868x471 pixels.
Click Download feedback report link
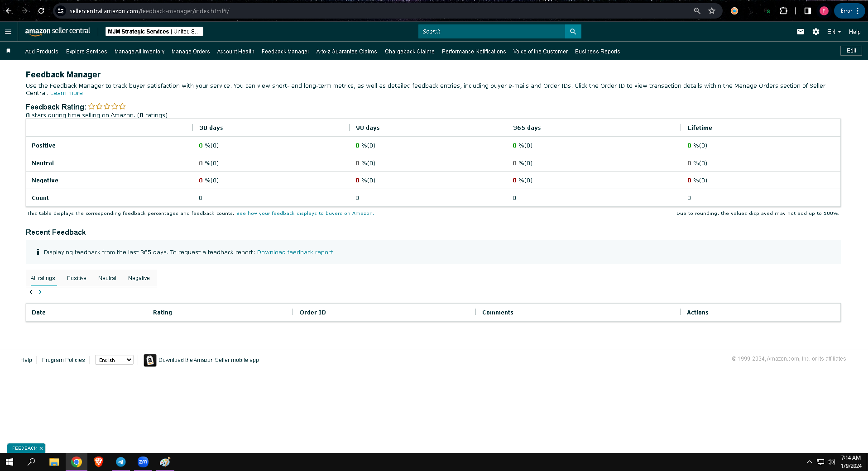point(295,252)
